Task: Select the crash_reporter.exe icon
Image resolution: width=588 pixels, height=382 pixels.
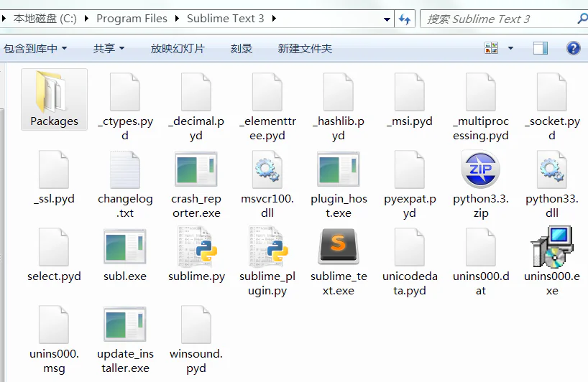Action: (196, 169)
